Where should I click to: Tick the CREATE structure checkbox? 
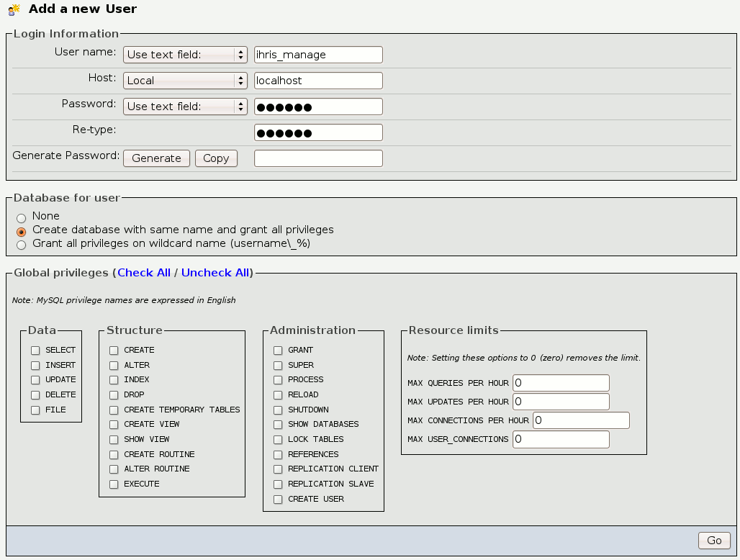coord(114,351)
